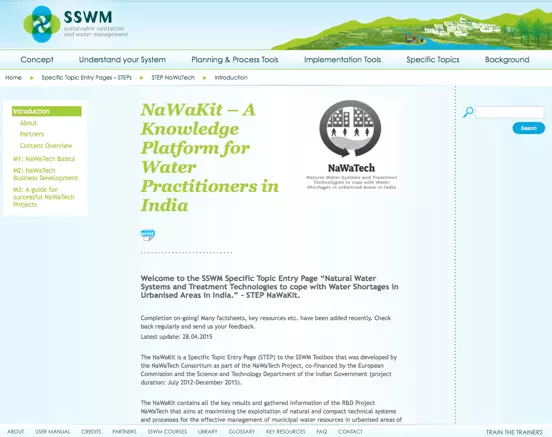552x437 pixels.
Task: Open Content Overview in the sidebar
Action: tap(46, 145)
